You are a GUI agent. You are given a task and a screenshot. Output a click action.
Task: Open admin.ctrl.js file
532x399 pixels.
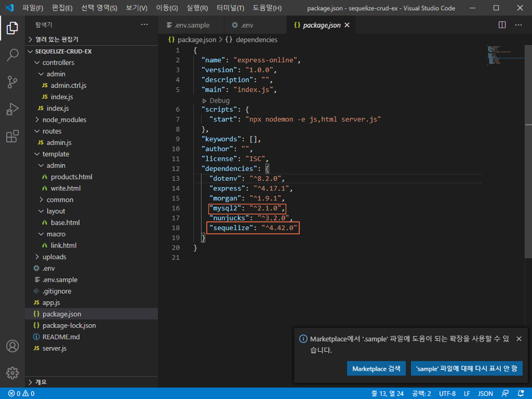(x=69, y=86)
